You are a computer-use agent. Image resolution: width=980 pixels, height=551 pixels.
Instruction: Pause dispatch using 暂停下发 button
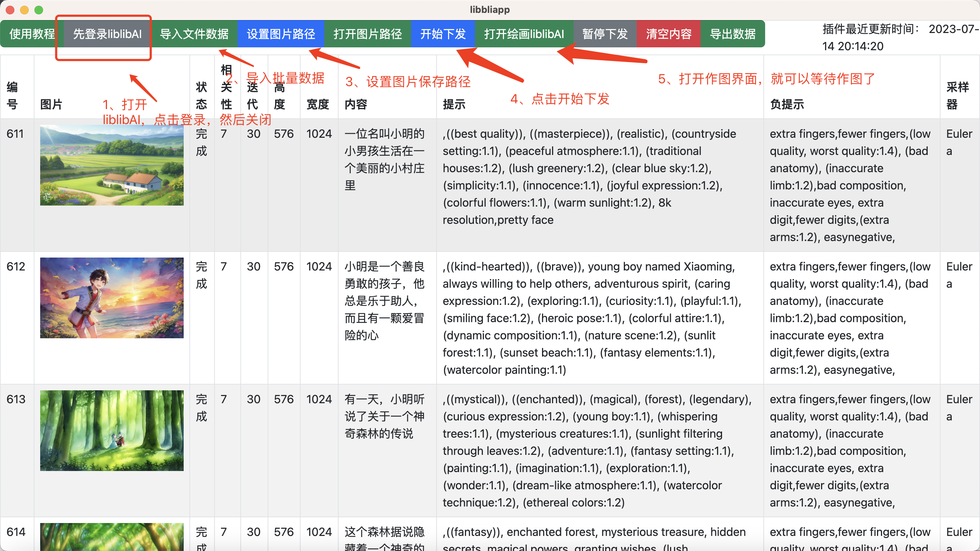[605, 34]
